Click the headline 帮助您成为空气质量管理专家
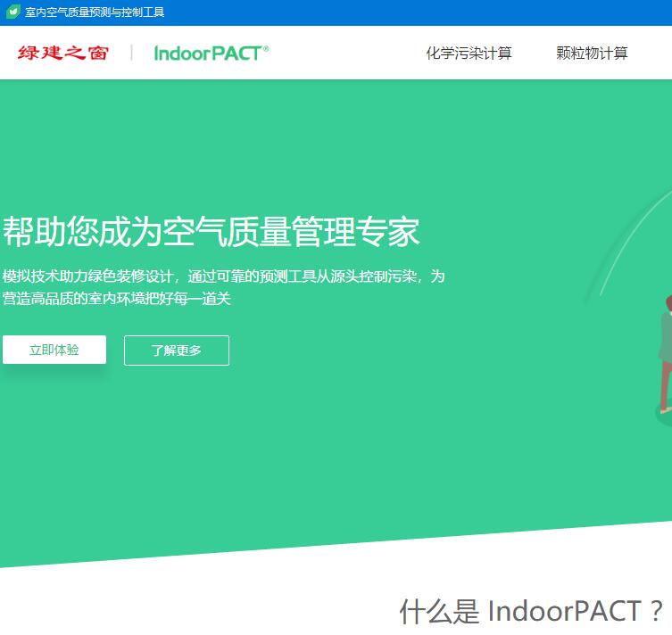The width and height of the screenshot is (672, 635). click(211, 232)
